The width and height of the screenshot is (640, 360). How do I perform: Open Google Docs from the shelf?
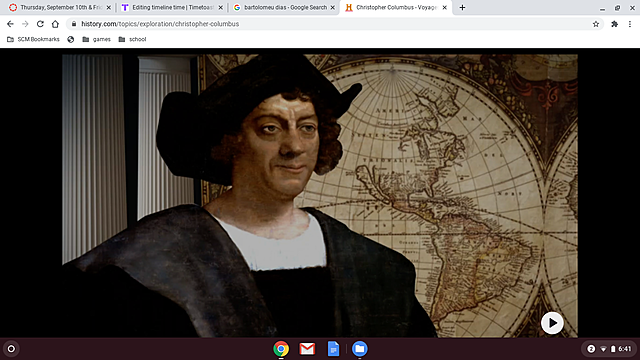[333, 349]
